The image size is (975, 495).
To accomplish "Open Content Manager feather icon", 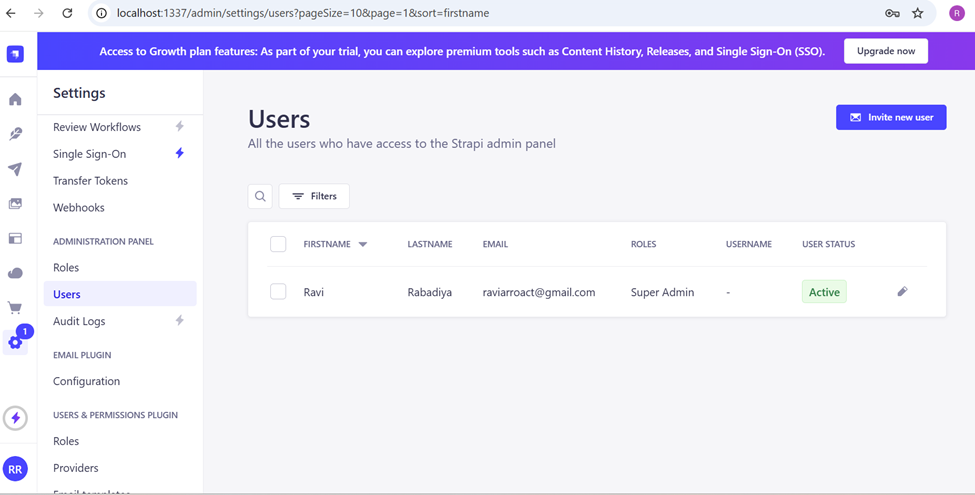I will click(15, 134).
